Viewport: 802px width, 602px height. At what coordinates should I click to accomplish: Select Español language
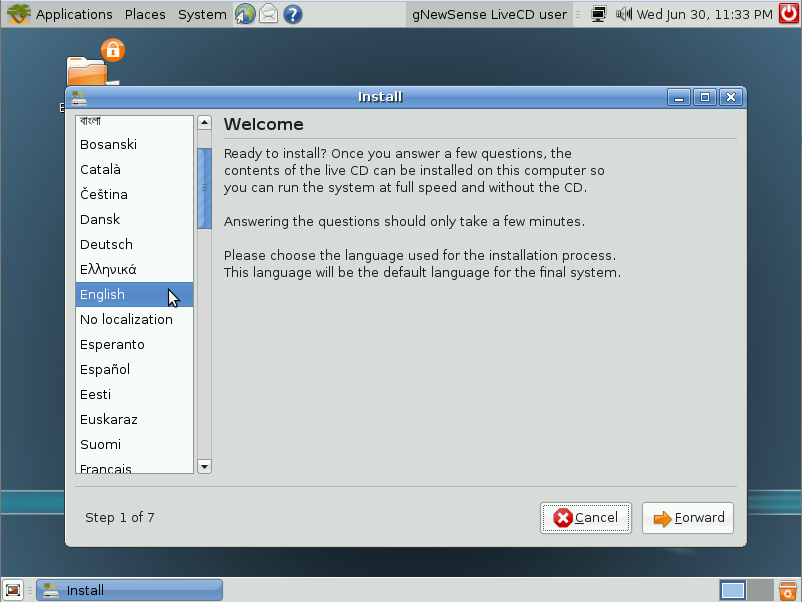[x=135, y=370]
